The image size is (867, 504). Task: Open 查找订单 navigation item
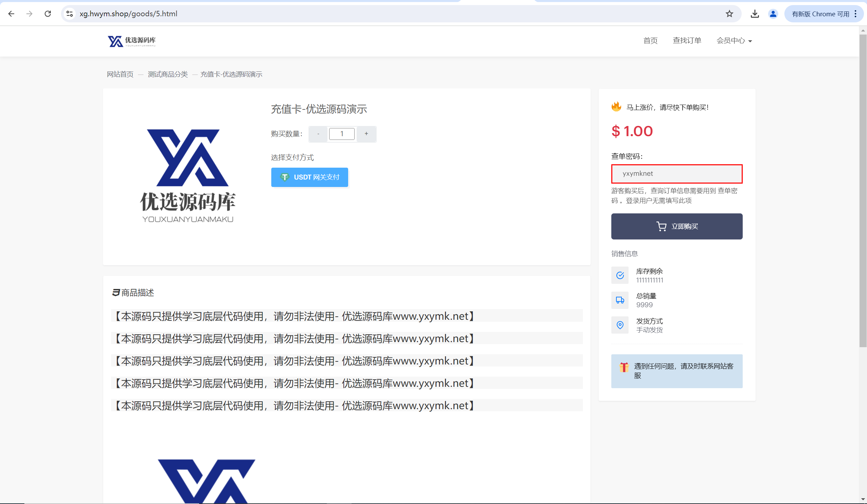687,41
